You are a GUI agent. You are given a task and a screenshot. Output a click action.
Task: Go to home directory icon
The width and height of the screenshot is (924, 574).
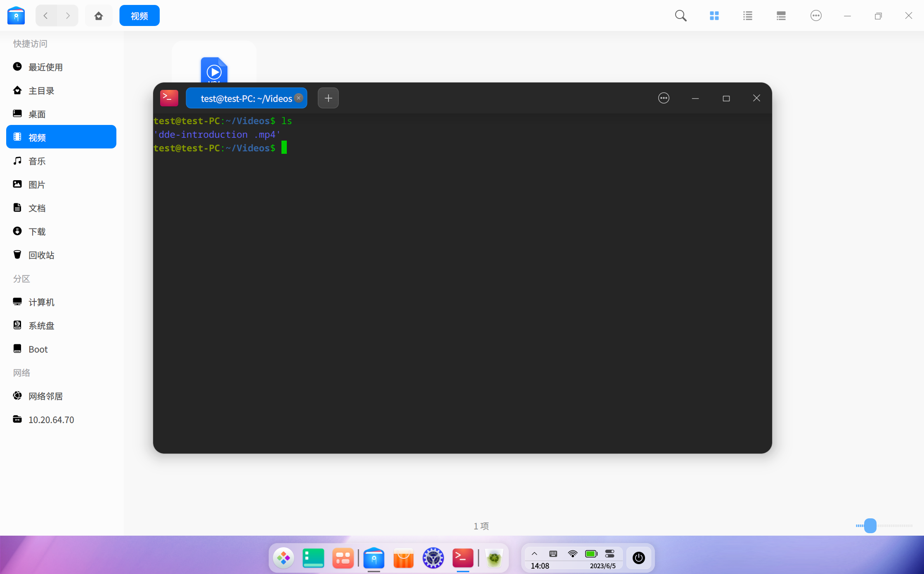click(99, 16)
